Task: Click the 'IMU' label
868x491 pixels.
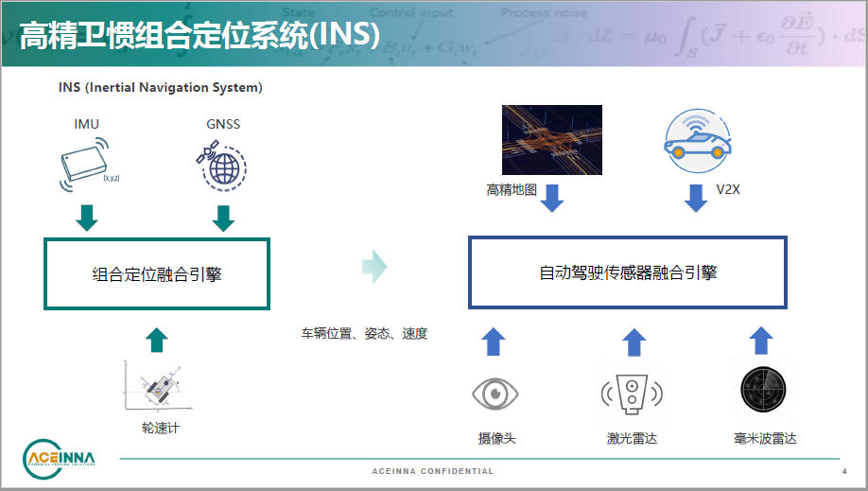Action: (x=86, y=124)
